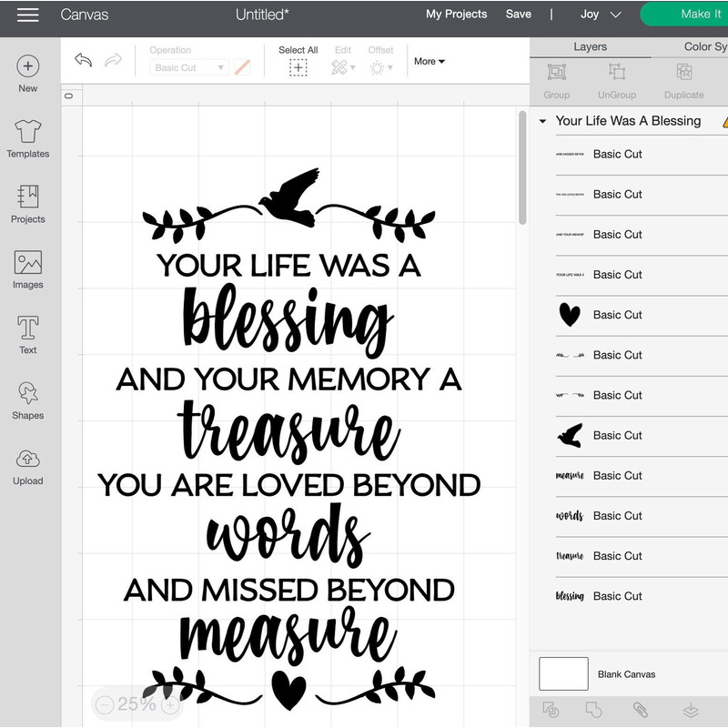Open the Templates panel
The width and height of the screenshot is (728, 728).
point(27,136)
